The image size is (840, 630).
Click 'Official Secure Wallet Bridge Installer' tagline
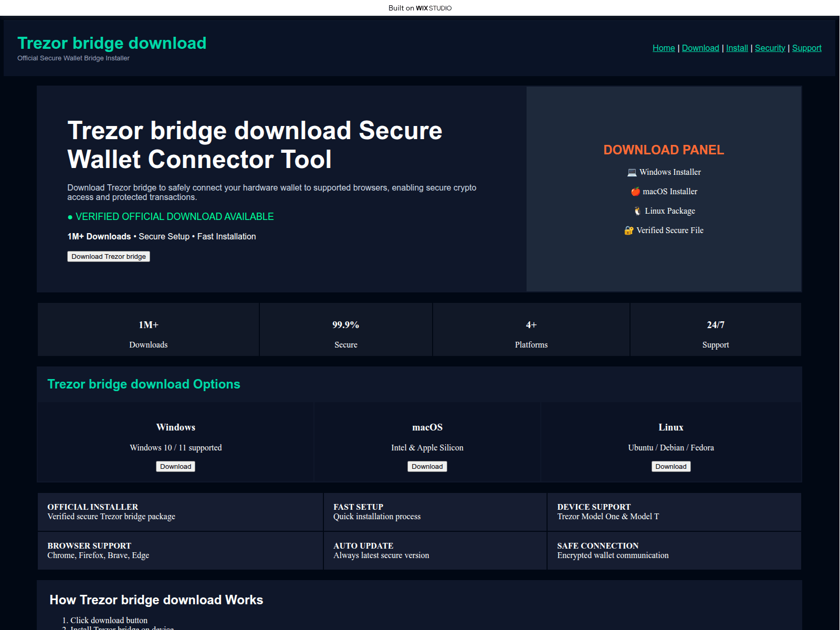pos(73,58)
